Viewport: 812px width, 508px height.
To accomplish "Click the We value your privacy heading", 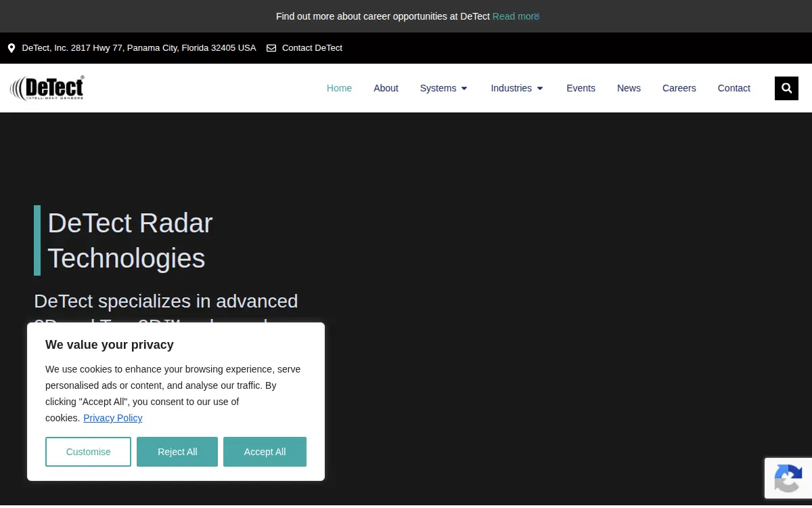I will click(110, 345).
